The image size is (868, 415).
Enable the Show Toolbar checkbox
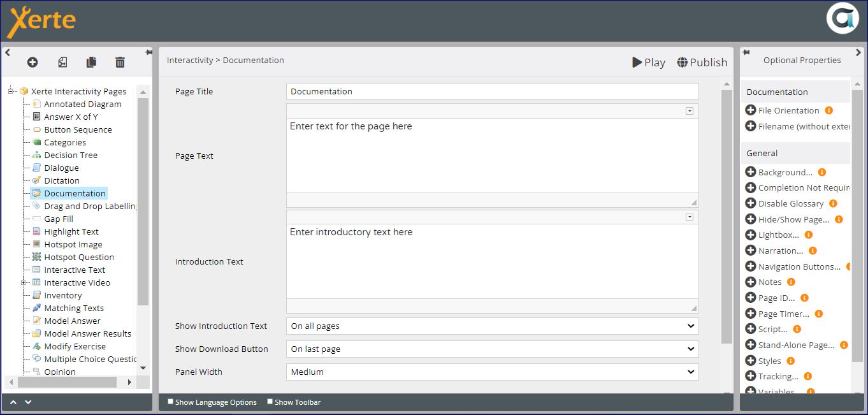click(270, 402)
